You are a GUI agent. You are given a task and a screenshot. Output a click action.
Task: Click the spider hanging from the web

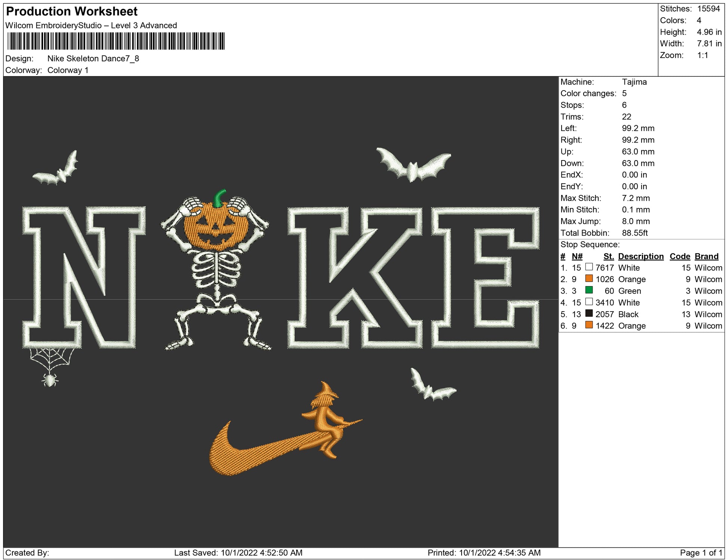49,380
